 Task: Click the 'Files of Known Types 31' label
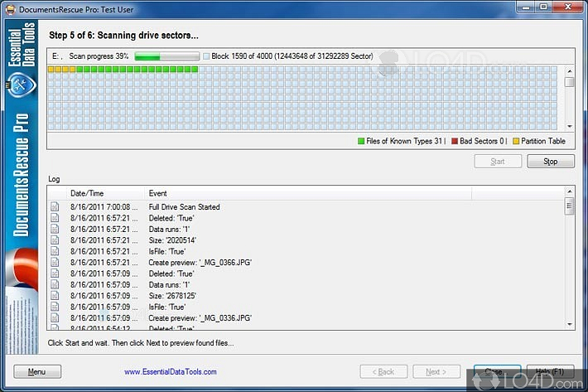tap(404, 141)
